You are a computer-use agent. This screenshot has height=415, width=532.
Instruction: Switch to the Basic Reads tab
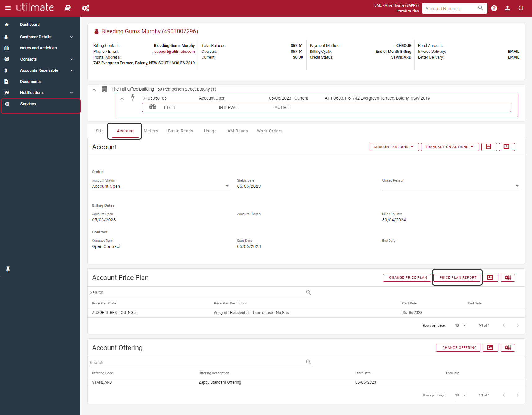point(180,131)
